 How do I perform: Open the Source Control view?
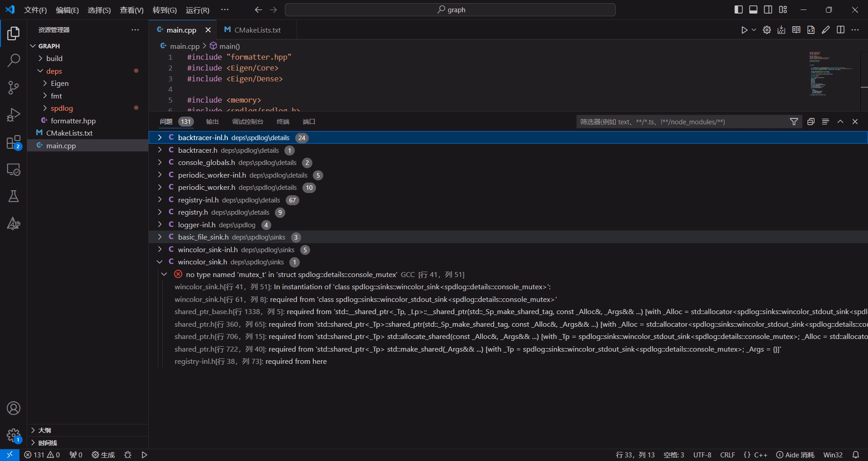[x=14, y=88]
